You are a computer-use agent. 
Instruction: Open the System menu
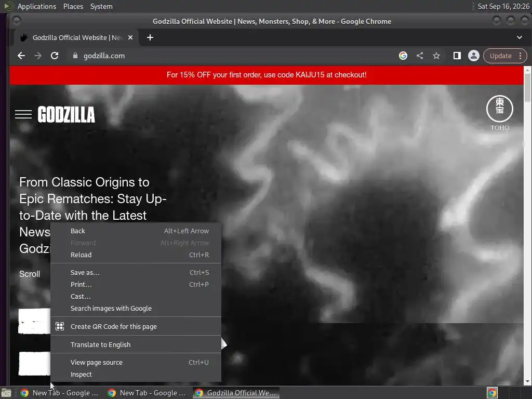[x=101, y=6]
